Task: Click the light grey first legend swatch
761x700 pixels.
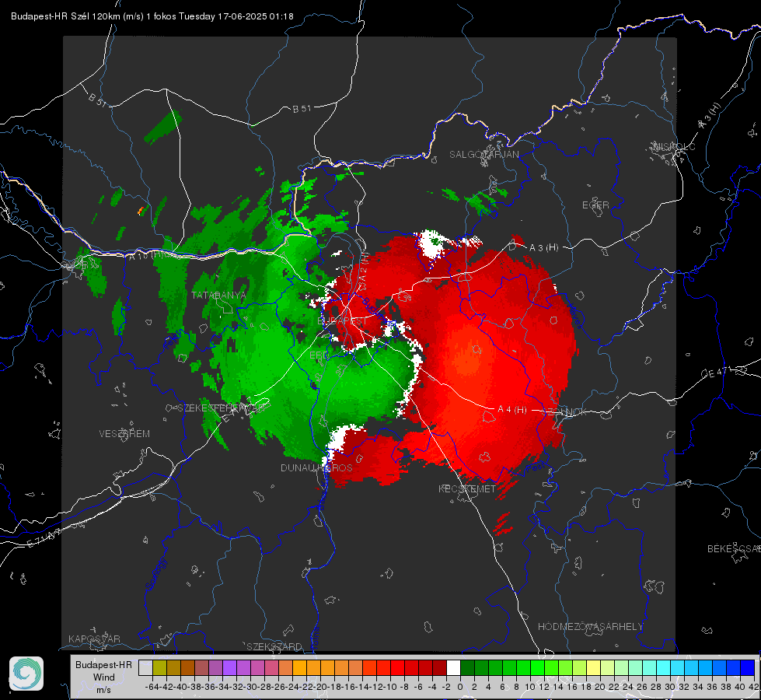Action: click(x=145, y=667)
